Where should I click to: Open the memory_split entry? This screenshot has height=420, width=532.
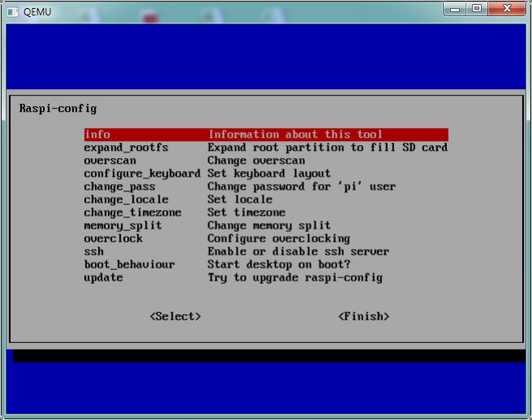click(x=122, y=225)
